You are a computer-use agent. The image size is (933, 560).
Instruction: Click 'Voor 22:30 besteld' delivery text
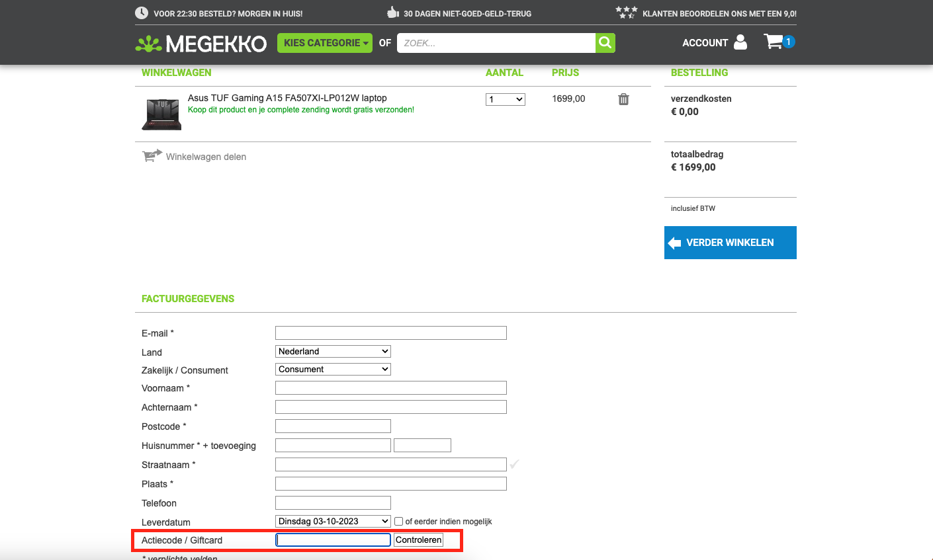(228, 13)
